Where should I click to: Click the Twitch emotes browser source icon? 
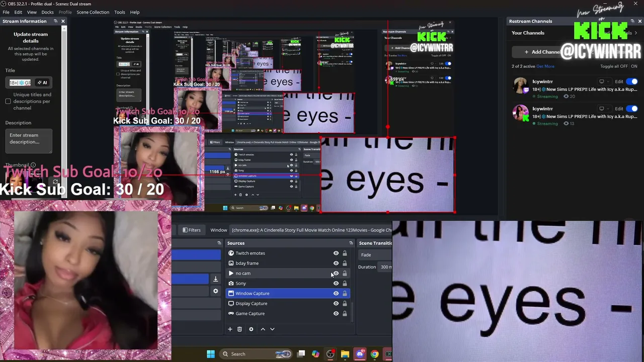(231, 253)
